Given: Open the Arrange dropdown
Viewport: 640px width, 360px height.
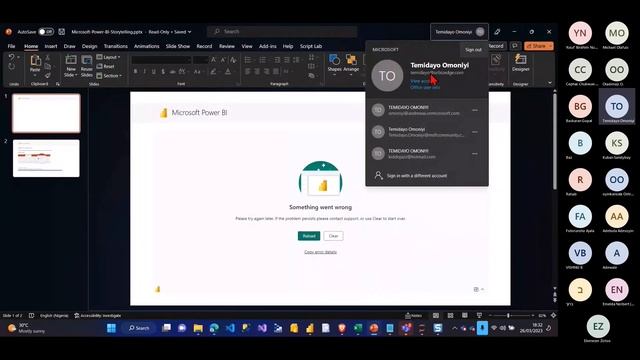Looking at the screenshot, I should 351,63.
